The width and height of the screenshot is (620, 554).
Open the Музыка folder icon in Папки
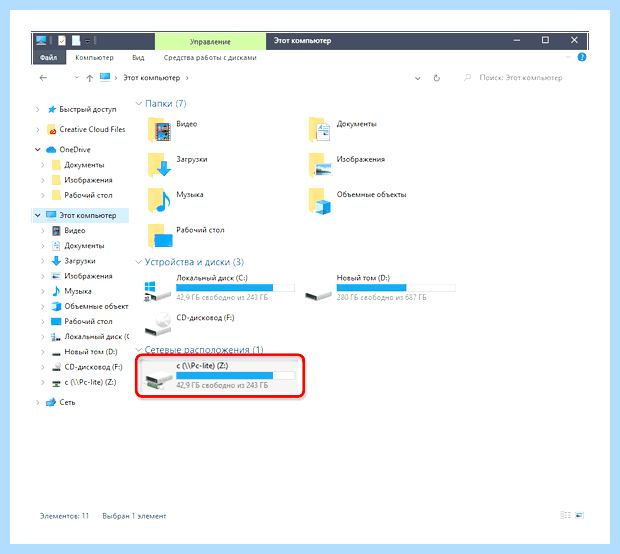(x=159, y=200)
